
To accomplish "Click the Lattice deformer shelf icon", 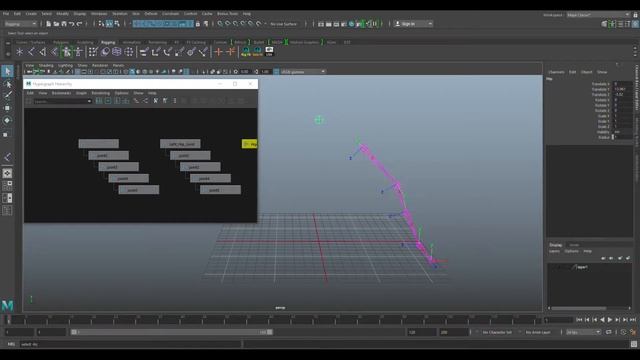I will pos(117,52).
